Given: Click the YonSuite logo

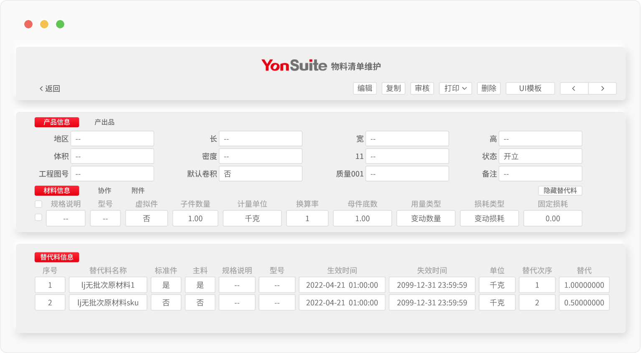Looking at the screenshot, I should point(294,66).
